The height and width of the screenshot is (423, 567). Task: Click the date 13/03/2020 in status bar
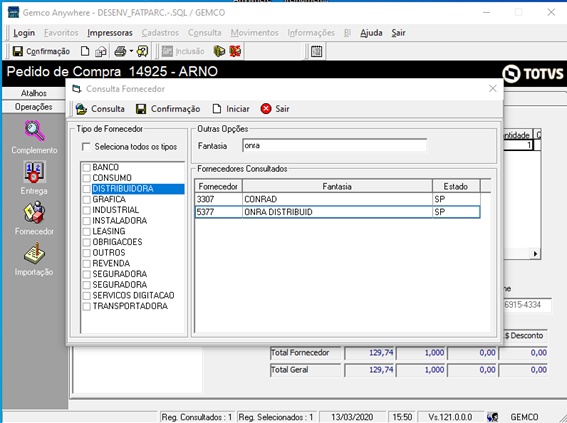[x=352, y=417]
